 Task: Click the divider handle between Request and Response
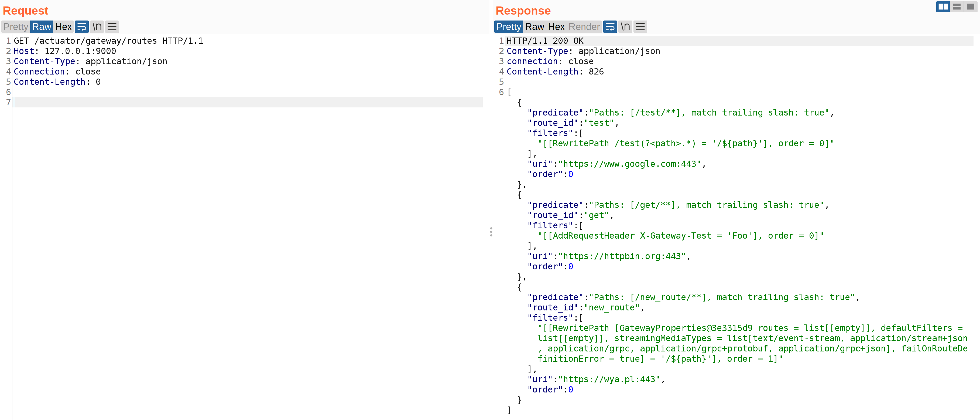point(491,232)
